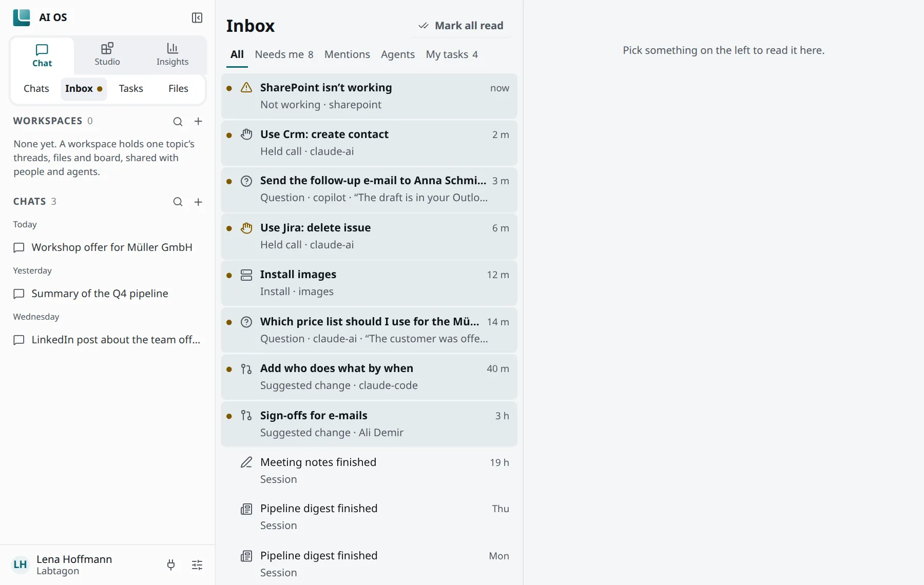Filter inbox by Agents
Image resolution: width=924 pixels, height=585 pixels.
398,54
